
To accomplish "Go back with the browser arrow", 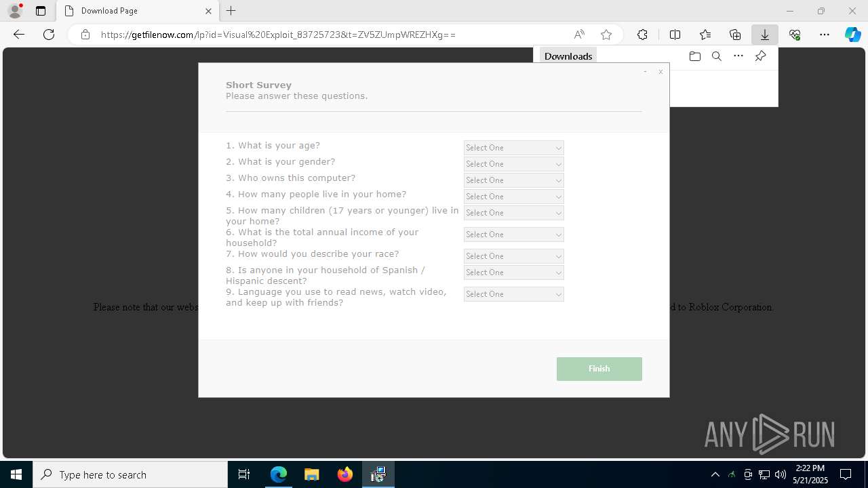I will point(19,35).
